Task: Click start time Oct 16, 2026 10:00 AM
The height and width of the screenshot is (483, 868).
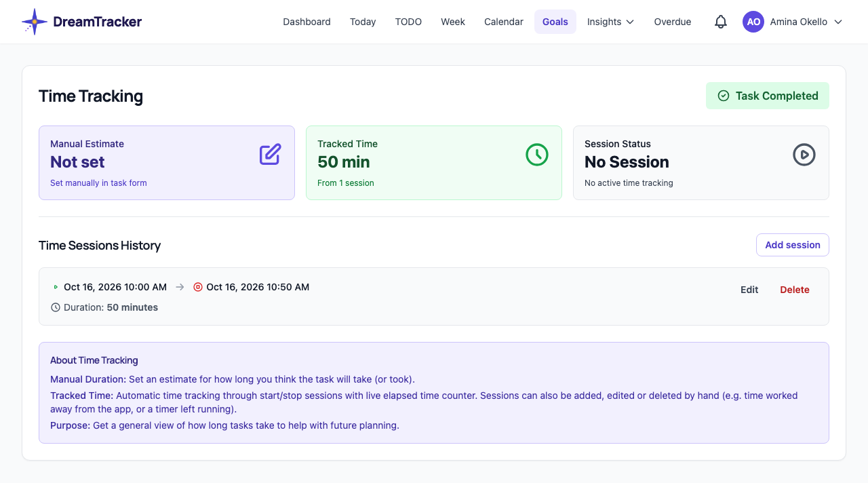Action: click(115, 287)
